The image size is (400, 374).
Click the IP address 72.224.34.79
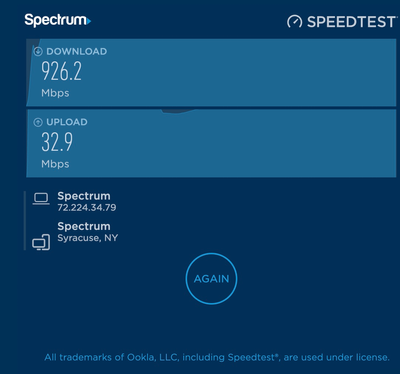[x=87, y=208]
